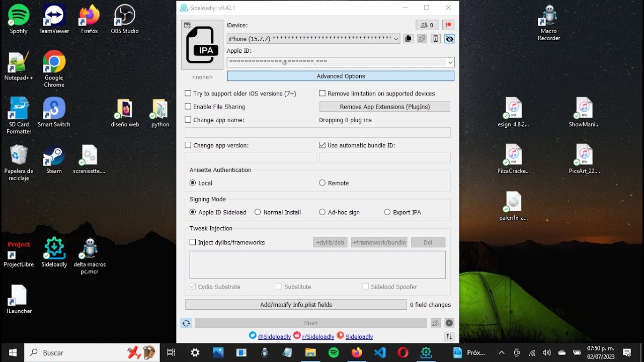Open the Sideloadly desktop shortcut
Image resolution: width=644 pixels, height=362 pixels.
(54, 252)
